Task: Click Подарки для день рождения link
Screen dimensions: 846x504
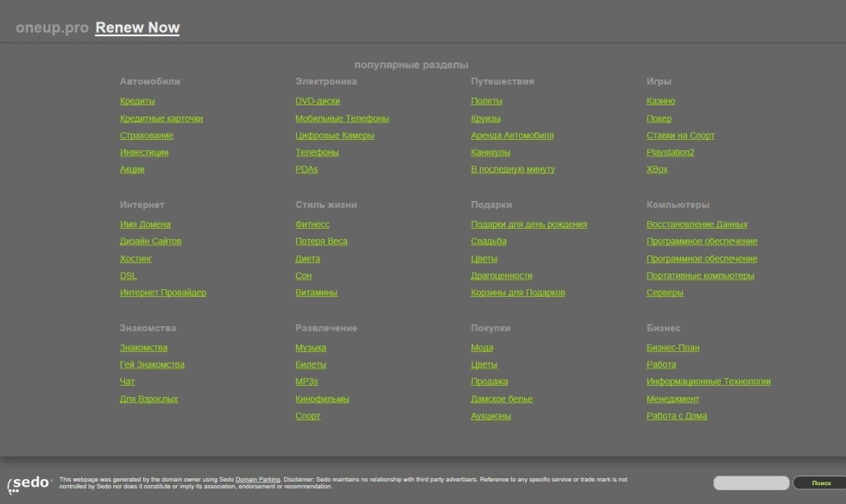Action: point(528,224)
